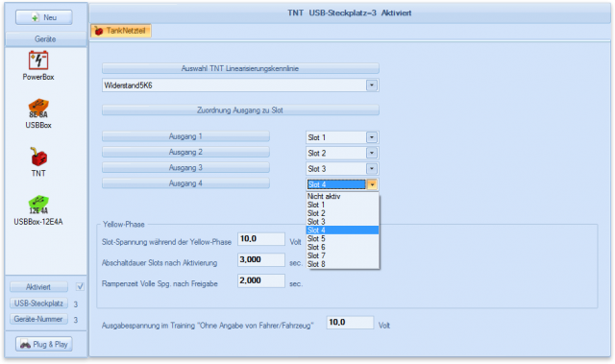Click the Ausgabespannung im Training voltage field
The image size is (615, 364).
[350, 323]
